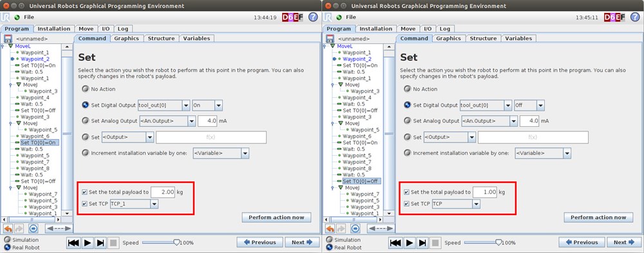Choose Real Robot mode in right window

click(329, 247)
